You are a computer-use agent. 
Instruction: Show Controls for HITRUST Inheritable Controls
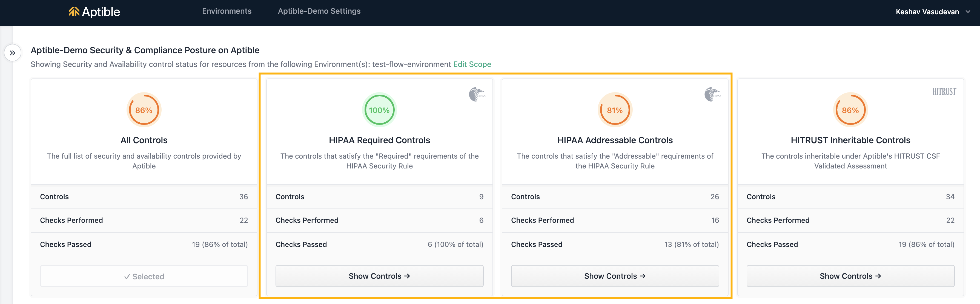pos(850,276)
